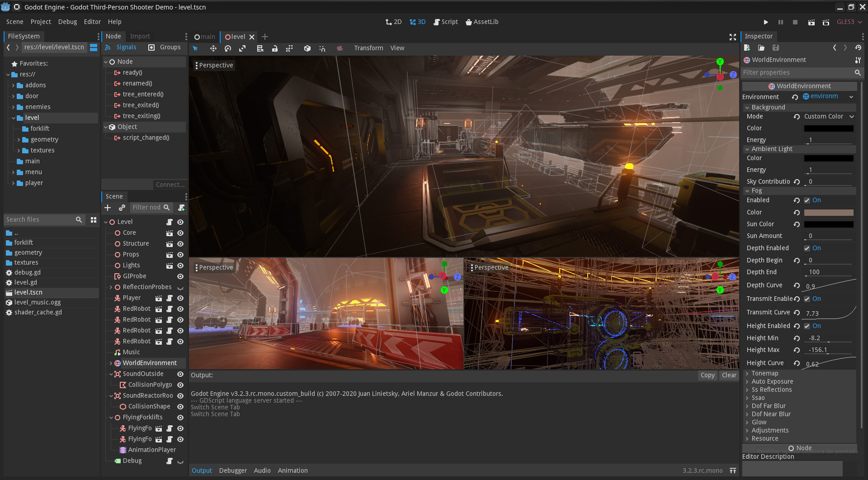Open the Animation bottom panel

coord(292,470)
